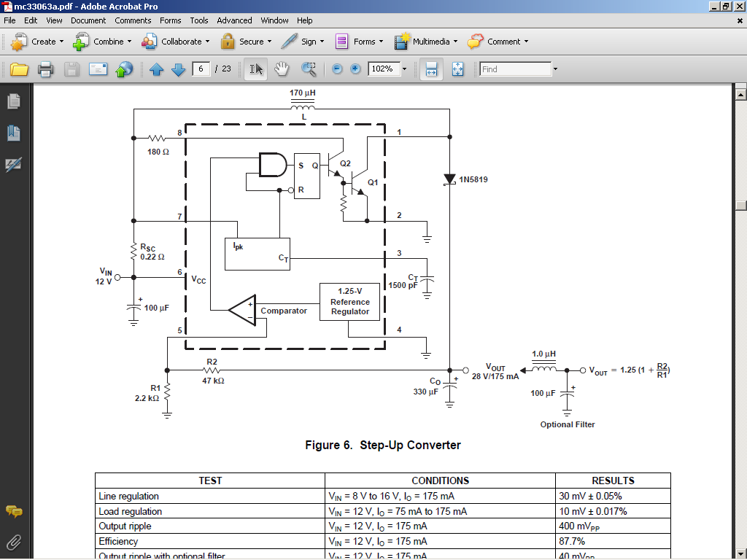Expand the Forms dropdown arrow
This screenshot has height=560, width=747.
click(x=381, y=42)
